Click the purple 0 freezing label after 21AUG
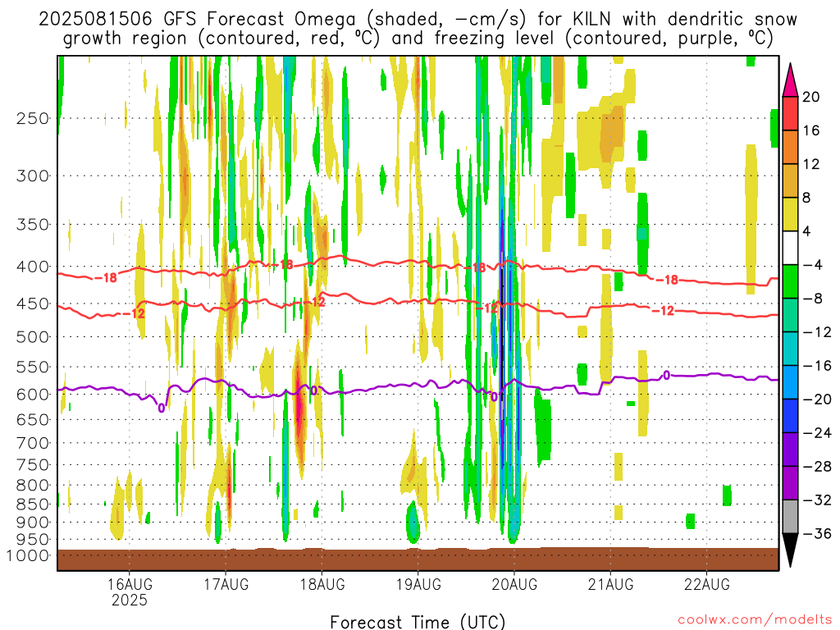Viewport: 840px width, 630px height. (x=666, y=375)
